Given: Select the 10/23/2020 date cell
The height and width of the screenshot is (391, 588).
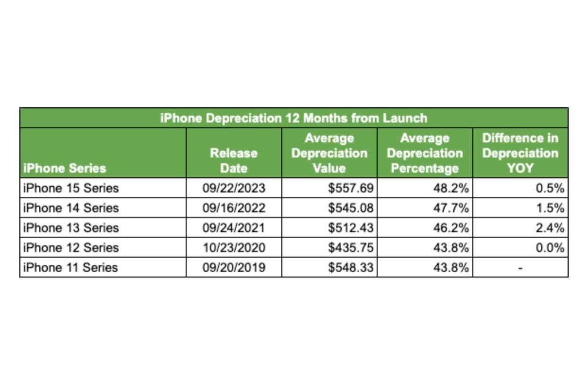Looking at the screenshot, I should coord(234,248).
